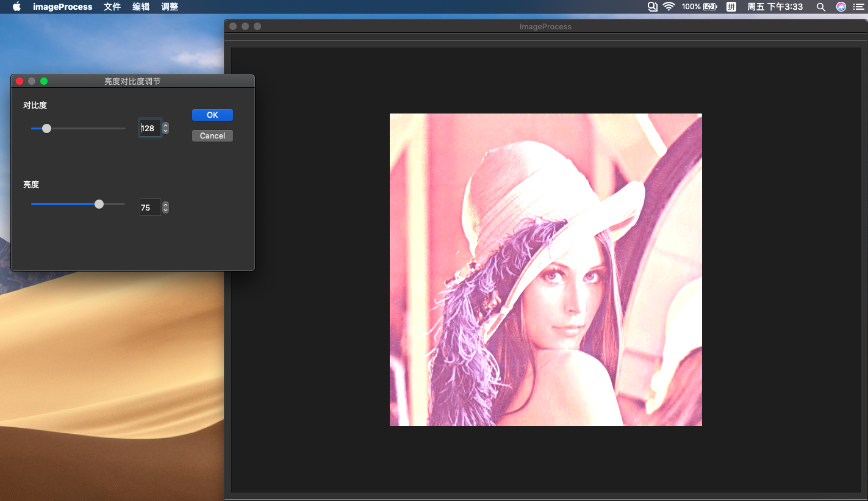Click the search-document icon in menu bar
The width and height of the screenshot is (868, 501).
652,7
